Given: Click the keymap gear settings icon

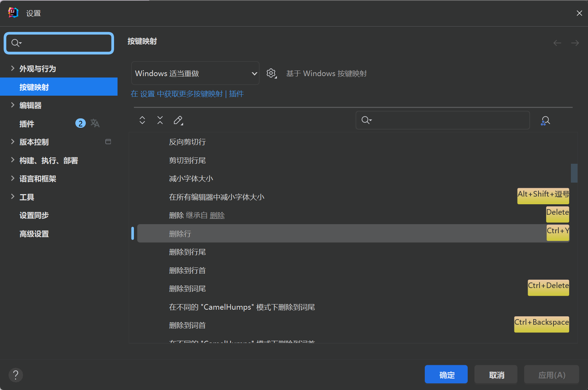Looking at the screenshot, I should [271, 73].
